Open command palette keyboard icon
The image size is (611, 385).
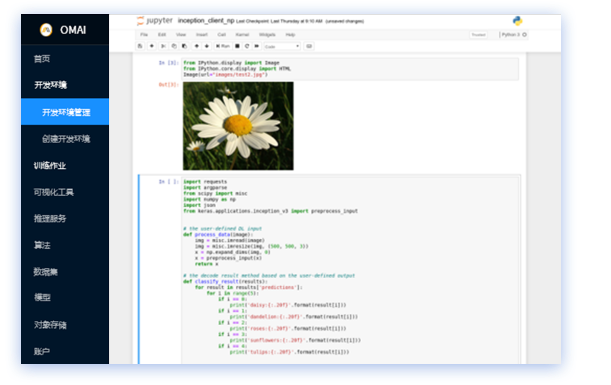(309, 46)
